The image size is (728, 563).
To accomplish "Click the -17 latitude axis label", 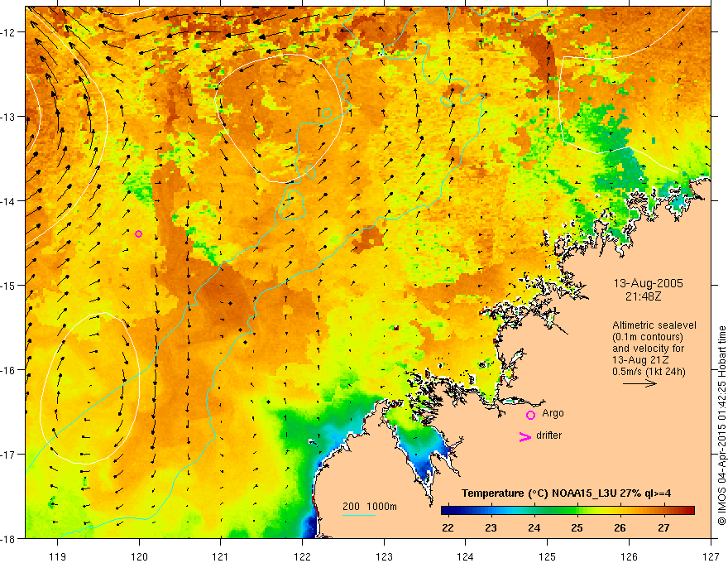I will 8,455.
